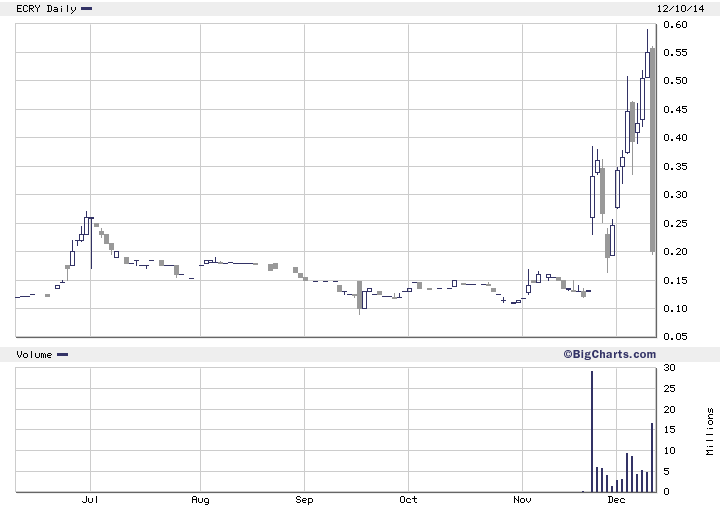Click the final volume bar near 17 million
The height and width of the screenshot is (510, 720).
[x=652, y=458]
